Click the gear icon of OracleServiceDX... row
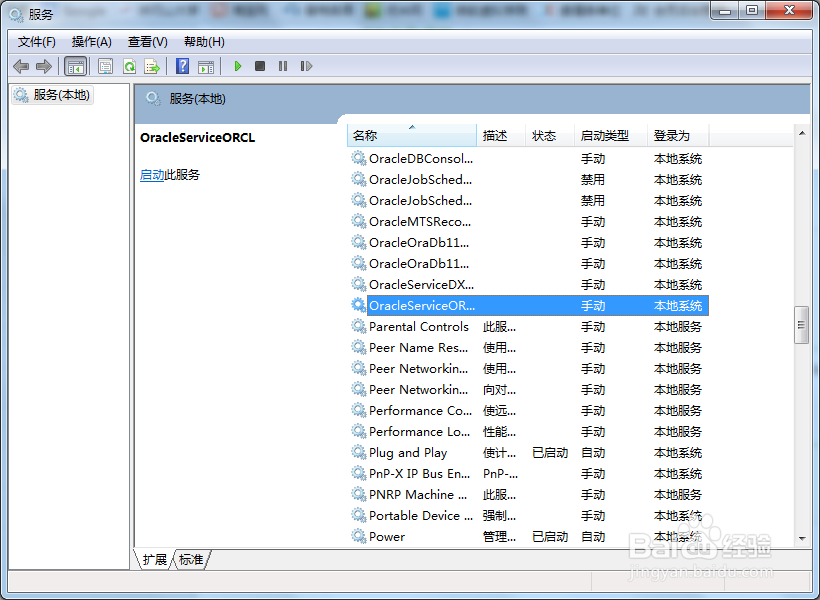820x600 pixels. tap(358, 285)
